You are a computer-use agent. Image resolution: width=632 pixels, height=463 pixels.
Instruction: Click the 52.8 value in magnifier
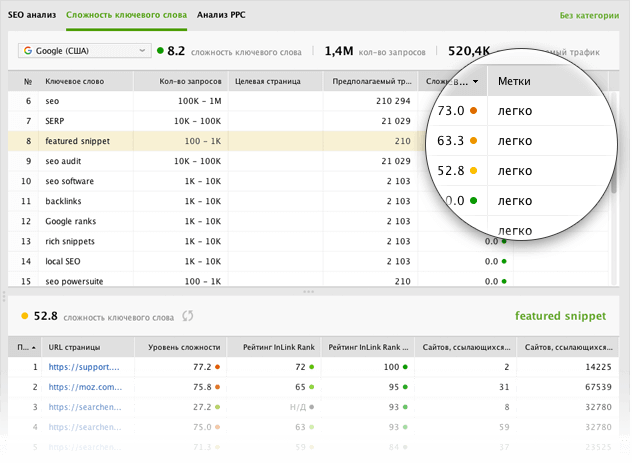[451, 171]
